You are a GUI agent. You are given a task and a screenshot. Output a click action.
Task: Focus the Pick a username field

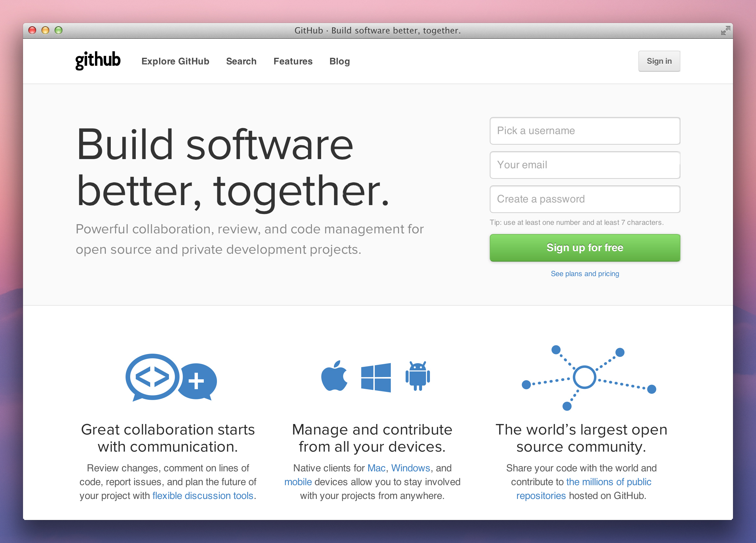(585, 131)
